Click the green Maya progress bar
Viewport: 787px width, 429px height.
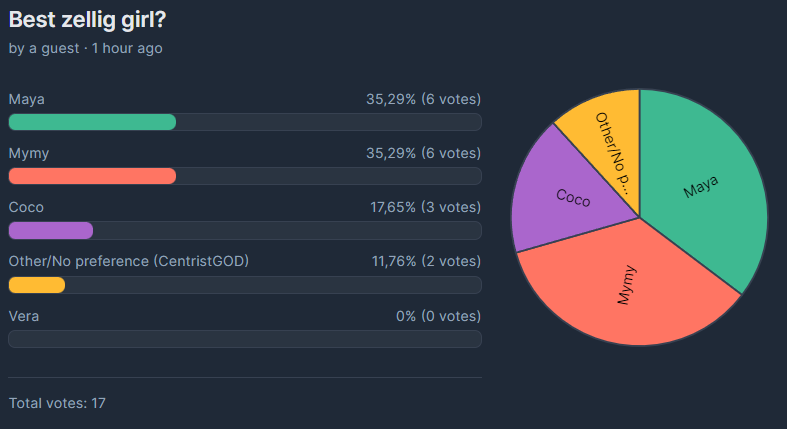click(92, 122)
